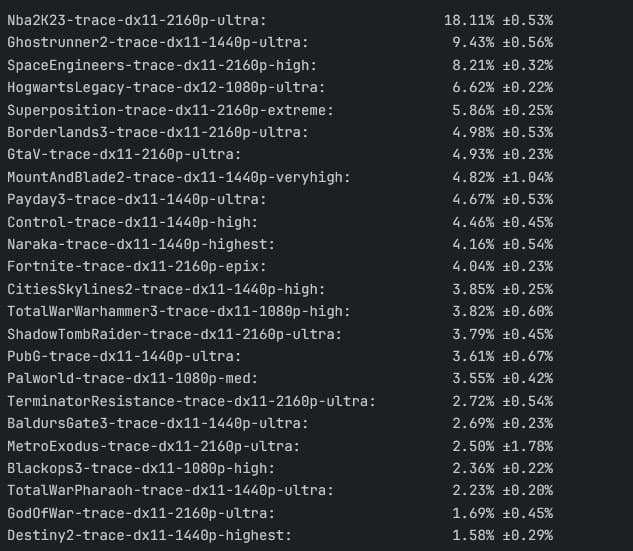Select the TotalWarWarhammer3-trace-dx11-1080p-high text

coord(179,311)
